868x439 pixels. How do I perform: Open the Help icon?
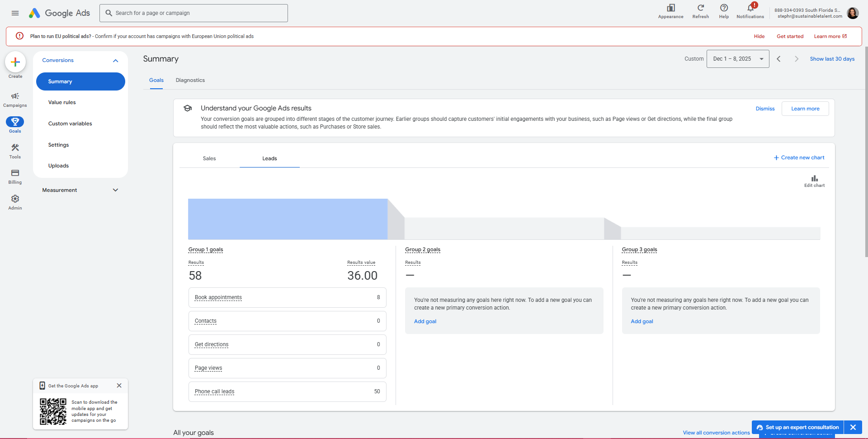pyautogui.click(x=724, y=12)
